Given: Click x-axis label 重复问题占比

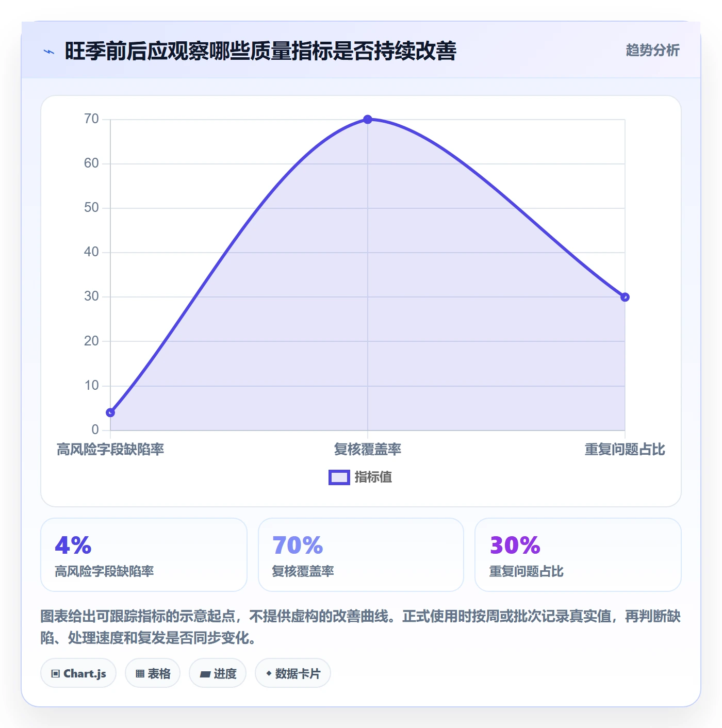Looking at the screenshot, I should 625,450.
